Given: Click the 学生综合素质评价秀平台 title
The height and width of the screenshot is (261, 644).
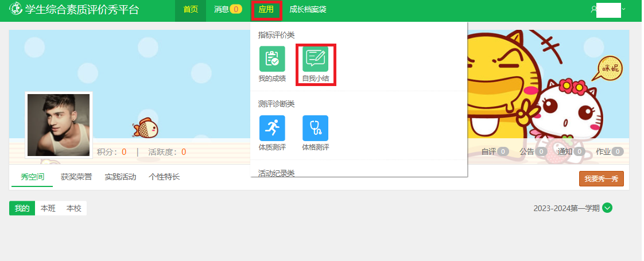Looking at the screenshot, I should pyautogui.click(x=82, y=9).
